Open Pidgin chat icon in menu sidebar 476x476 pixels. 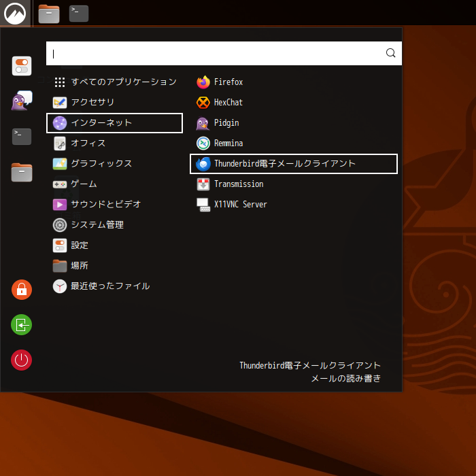coord(22,101)
